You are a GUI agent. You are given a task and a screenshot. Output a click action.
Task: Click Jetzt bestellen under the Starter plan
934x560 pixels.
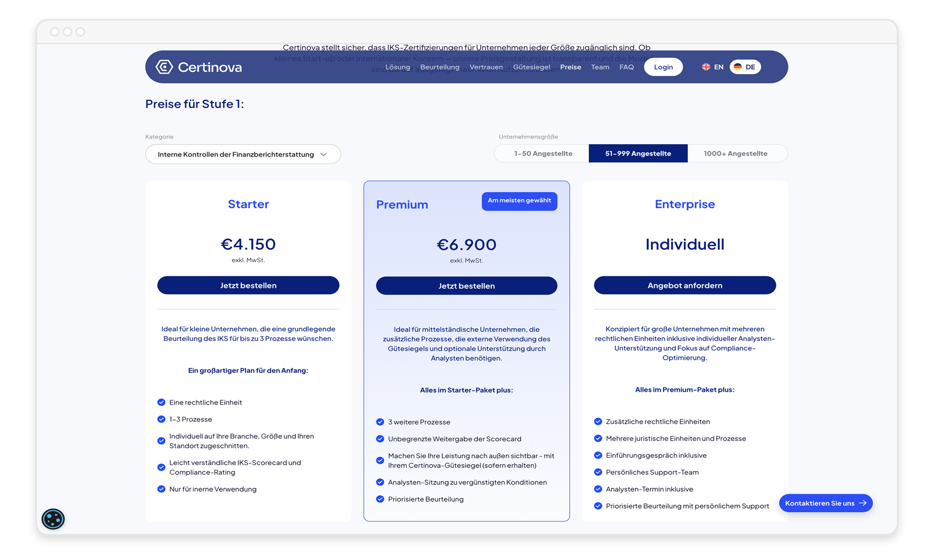pos(248,285)
